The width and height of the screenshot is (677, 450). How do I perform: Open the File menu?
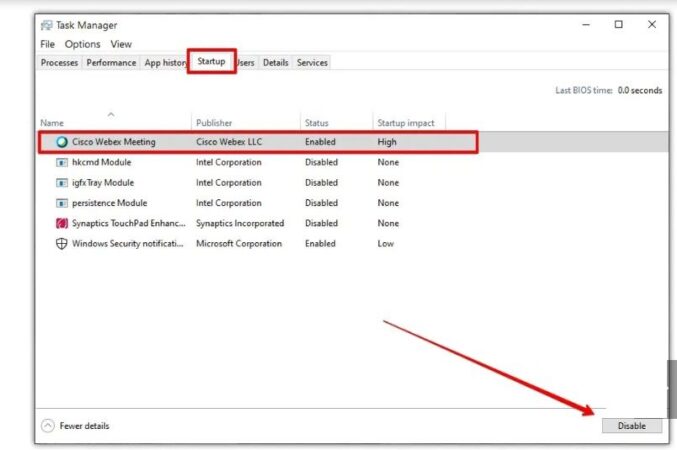(47, 44)
